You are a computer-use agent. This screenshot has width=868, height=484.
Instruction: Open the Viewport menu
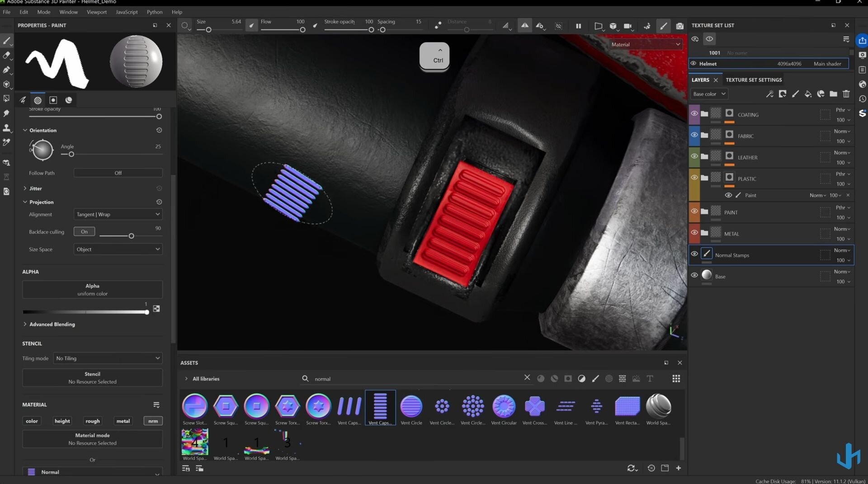96,12
